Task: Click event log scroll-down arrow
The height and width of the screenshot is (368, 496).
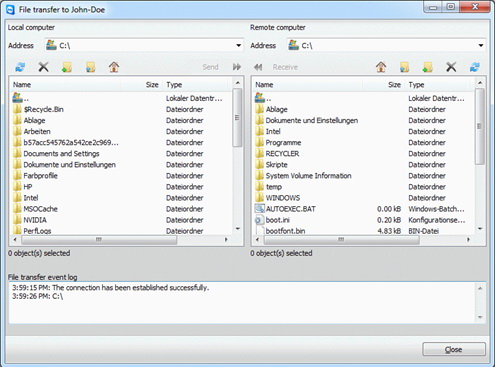Action: (x=480, y=317)
